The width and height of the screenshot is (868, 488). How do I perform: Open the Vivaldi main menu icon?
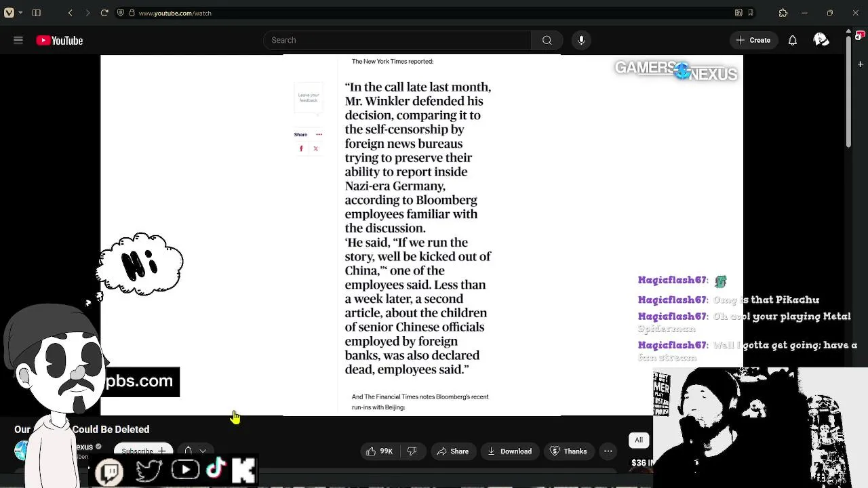click(9, 13)
